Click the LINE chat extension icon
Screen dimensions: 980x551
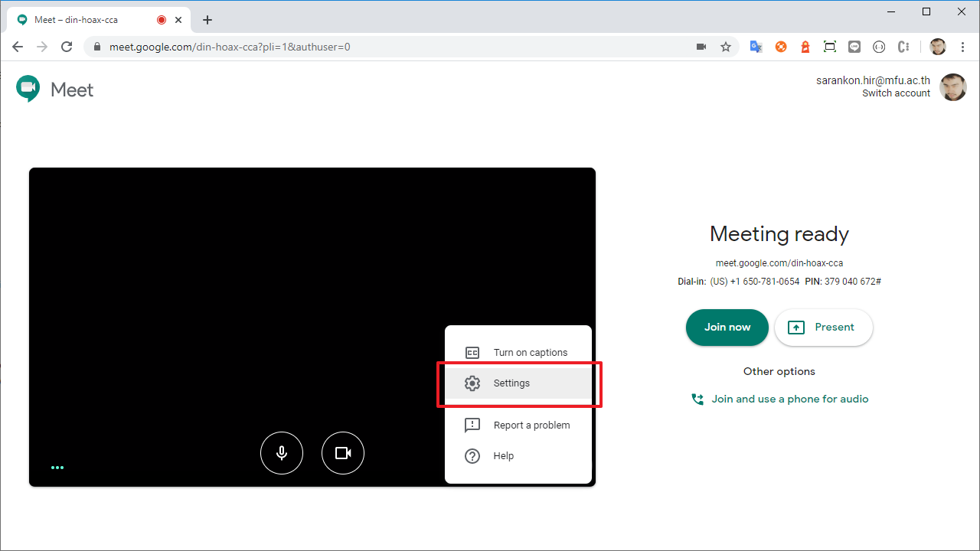(x=854, y=47)
